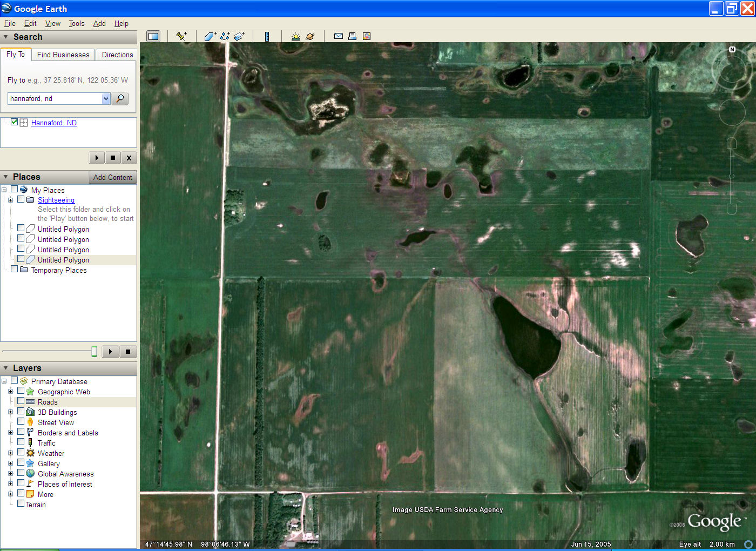Select the Add Image Overlay tool
Image resolution: width=756 pixels, height=551 pixels.
[x=239, y=36]
